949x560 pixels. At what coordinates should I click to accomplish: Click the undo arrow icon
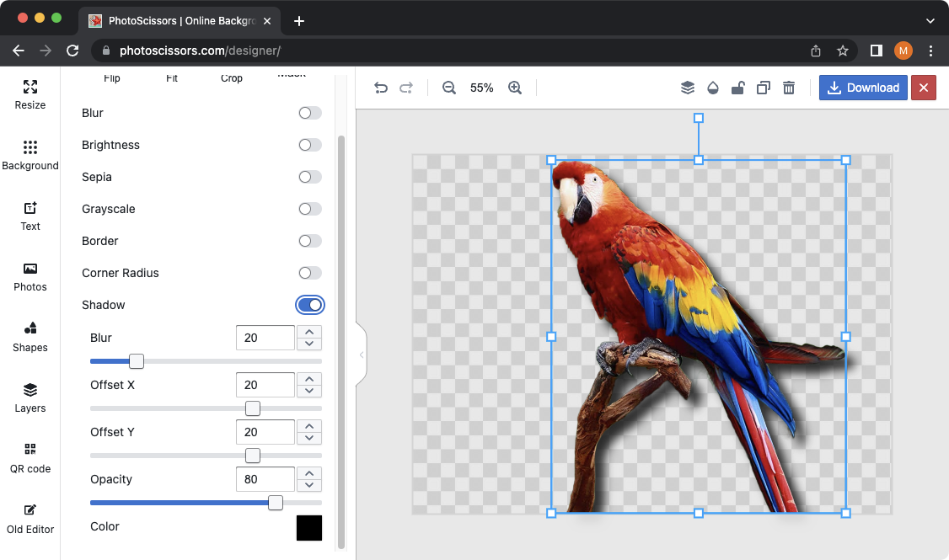pyautogui.click(x=381, y=88)
